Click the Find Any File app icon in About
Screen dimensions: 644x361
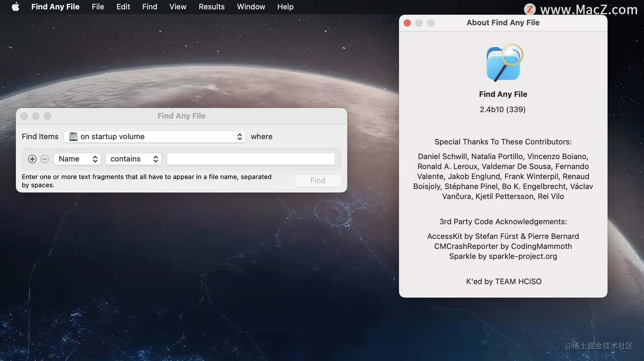click(504, 63)
